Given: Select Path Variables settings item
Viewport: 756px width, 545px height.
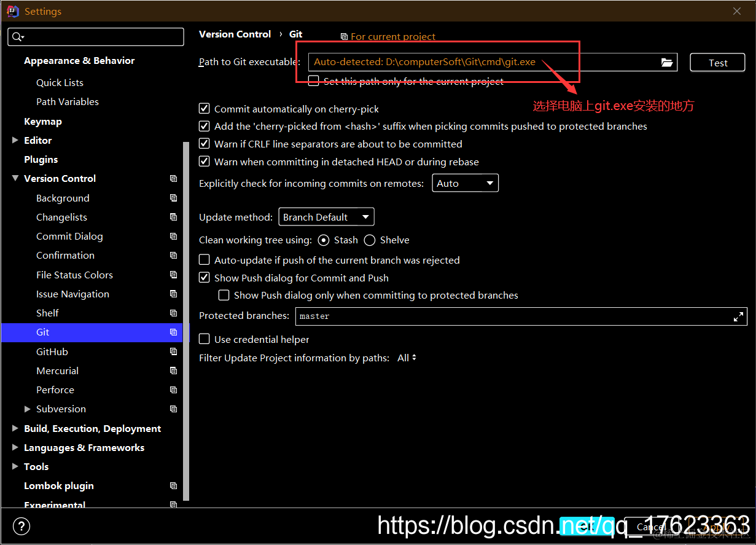Looking at the screenshot, I should [x=68, y=101].
